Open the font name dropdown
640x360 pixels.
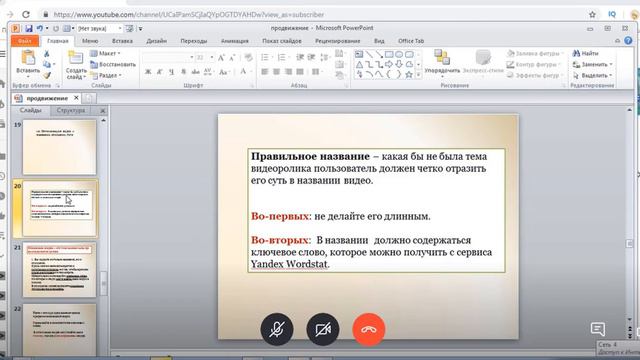pyautogui.click(x=191, y=58)
